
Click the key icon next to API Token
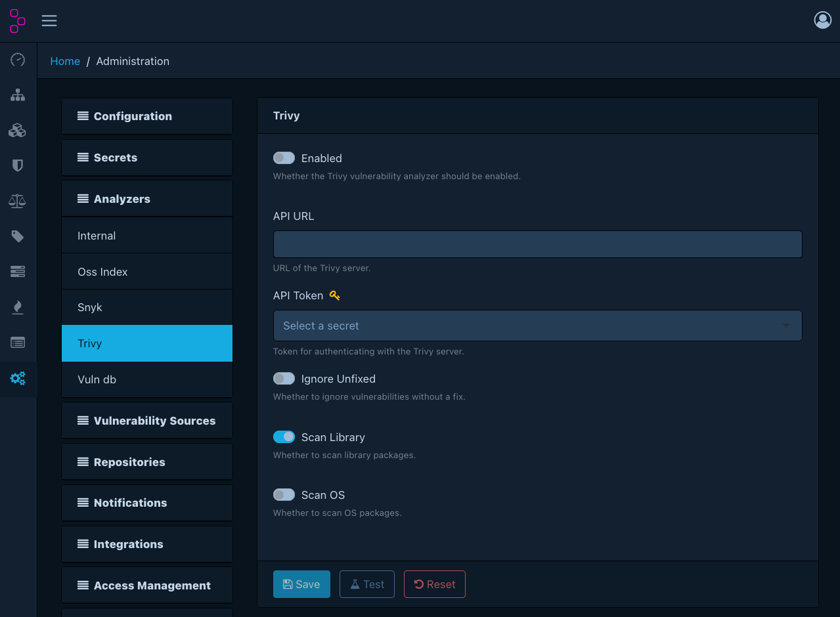coord(334,295)
